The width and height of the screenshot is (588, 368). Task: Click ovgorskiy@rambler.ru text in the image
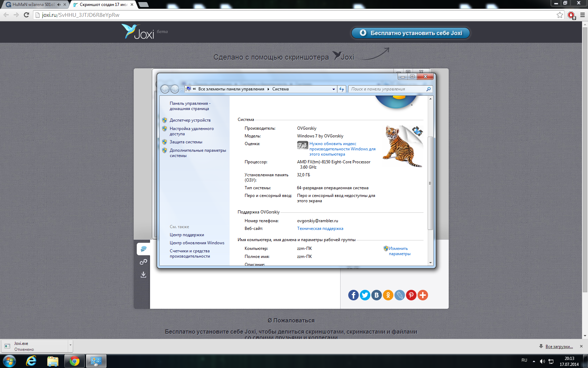317,221
